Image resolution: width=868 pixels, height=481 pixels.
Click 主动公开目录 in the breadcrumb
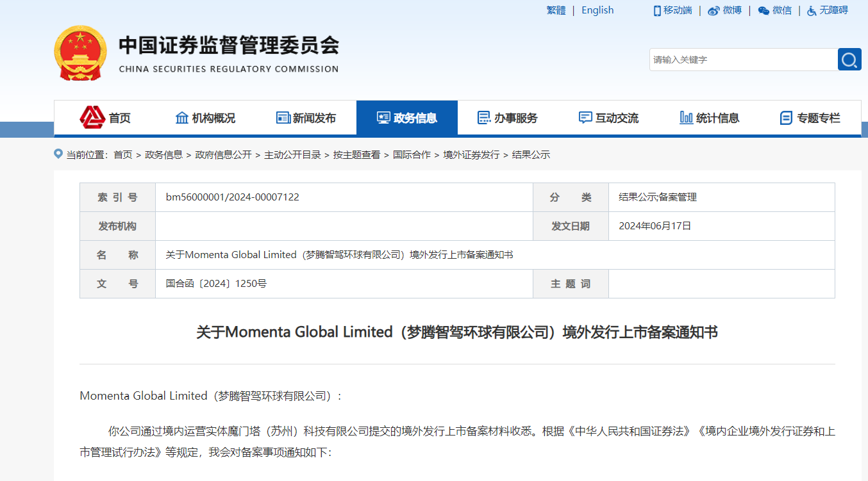[x=292, y=155]
